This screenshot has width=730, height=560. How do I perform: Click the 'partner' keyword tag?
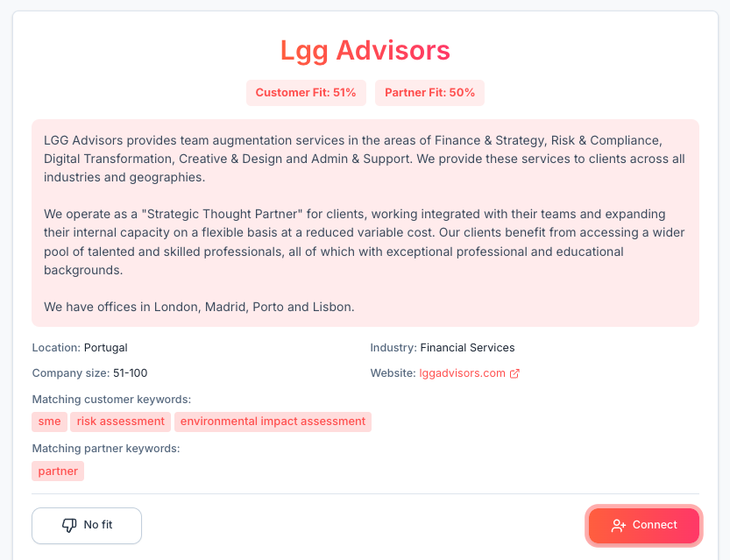click(x=58, y=471)
